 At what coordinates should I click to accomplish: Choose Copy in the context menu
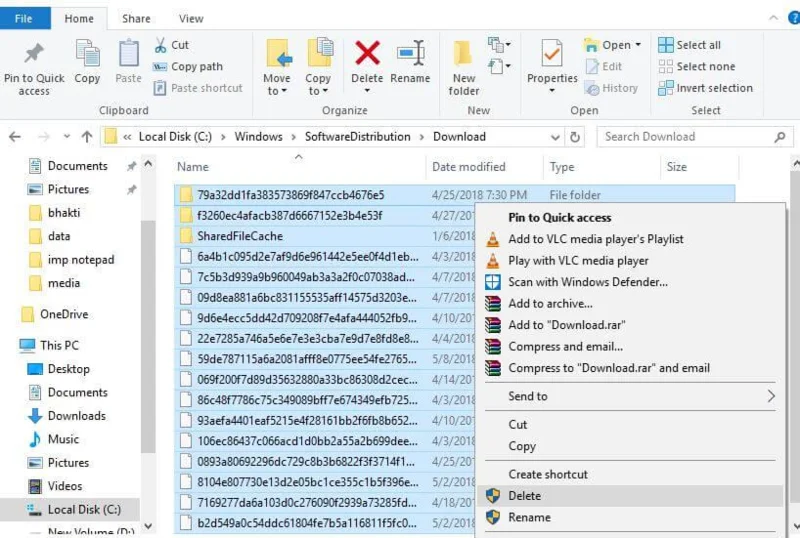[x=630, y=446]
